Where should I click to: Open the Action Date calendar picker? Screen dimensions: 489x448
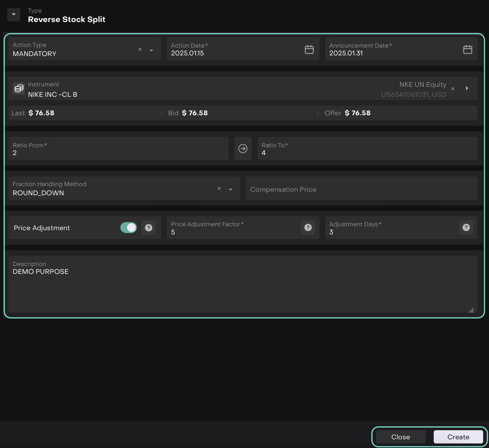click(x=309, y=50)
